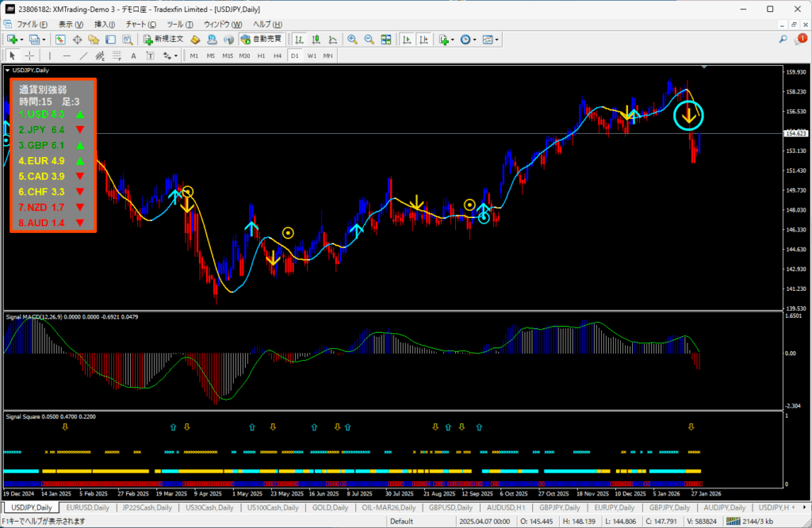Open the indicators list dropdown
This screenshot has width=812, height=528.
pos(453,39)
